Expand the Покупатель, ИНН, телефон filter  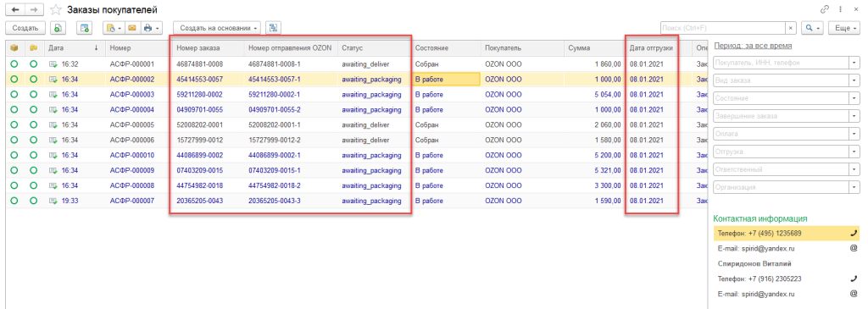pos(855,63)
